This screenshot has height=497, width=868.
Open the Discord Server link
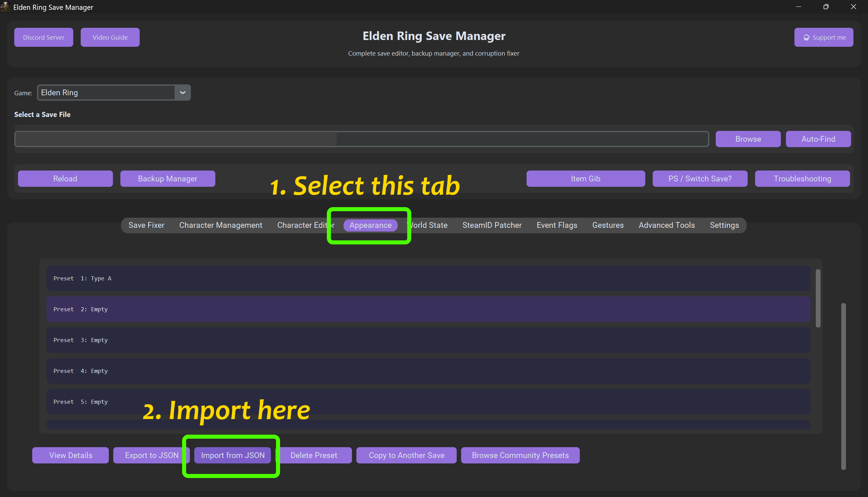click(44, 37)
